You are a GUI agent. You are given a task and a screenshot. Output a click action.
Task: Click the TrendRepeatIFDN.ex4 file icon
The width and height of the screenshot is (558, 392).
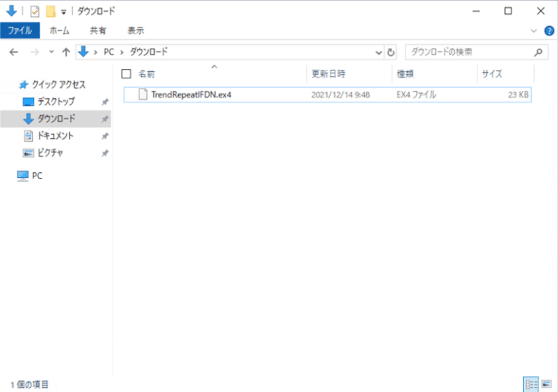click(142, 94)
